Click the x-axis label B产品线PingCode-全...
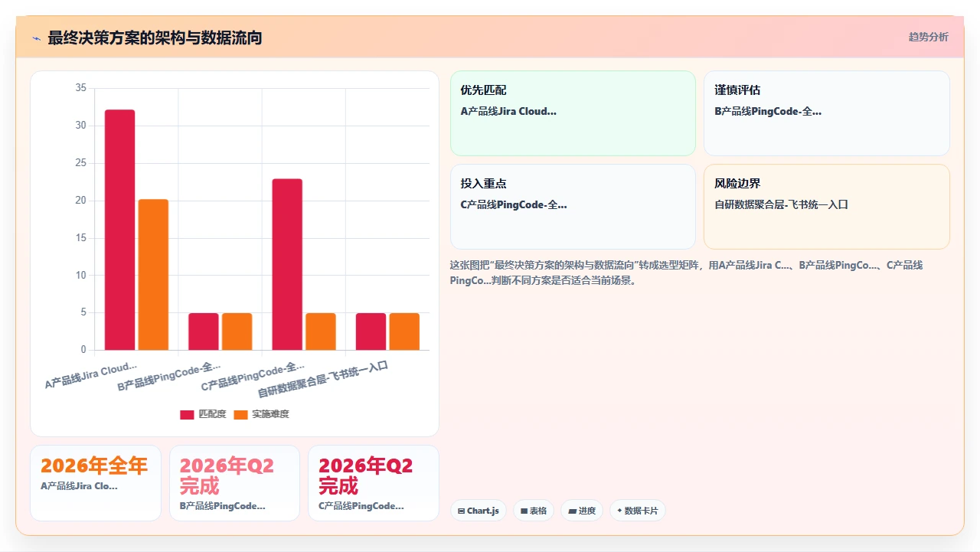Screen dimensions: 980x552 click(x=169, y=376)
